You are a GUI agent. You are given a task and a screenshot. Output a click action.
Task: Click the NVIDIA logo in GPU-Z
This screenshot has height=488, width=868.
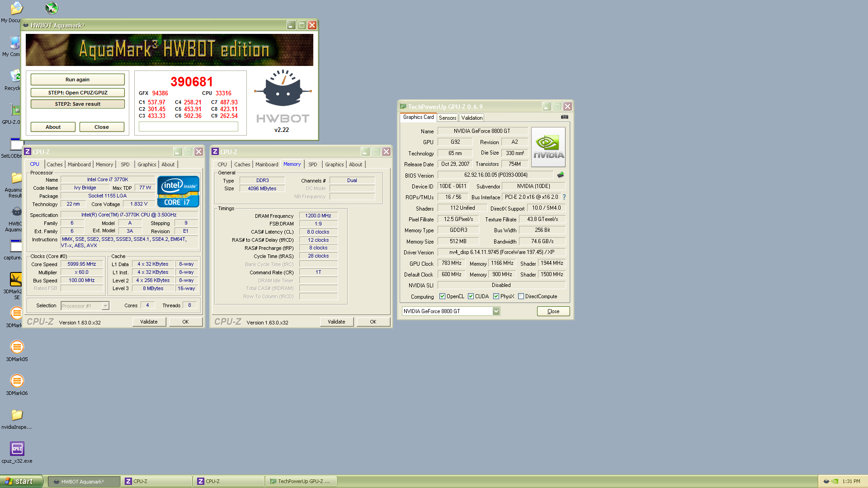pos(548,147)
